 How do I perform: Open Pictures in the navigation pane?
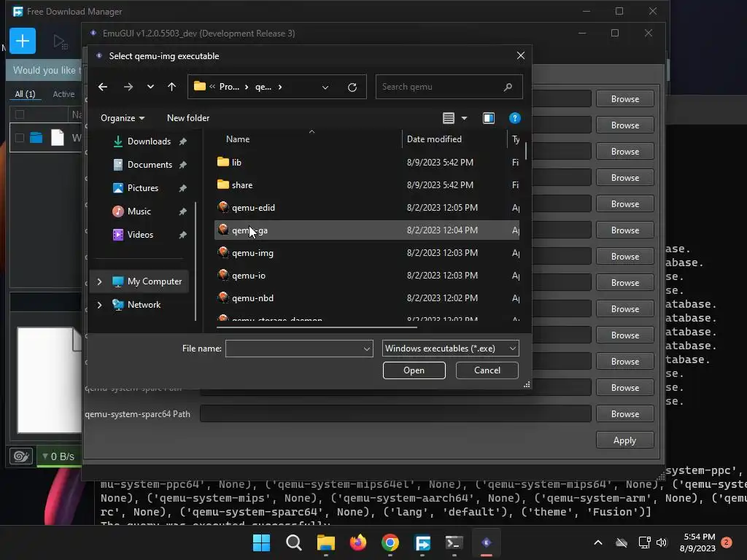[x=142, y=188]
